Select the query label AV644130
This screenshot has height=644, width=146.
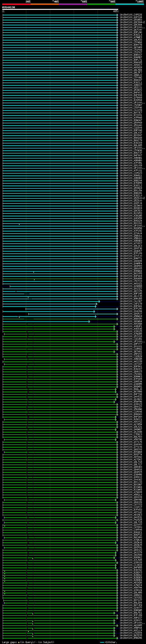(x=8, y=7)
